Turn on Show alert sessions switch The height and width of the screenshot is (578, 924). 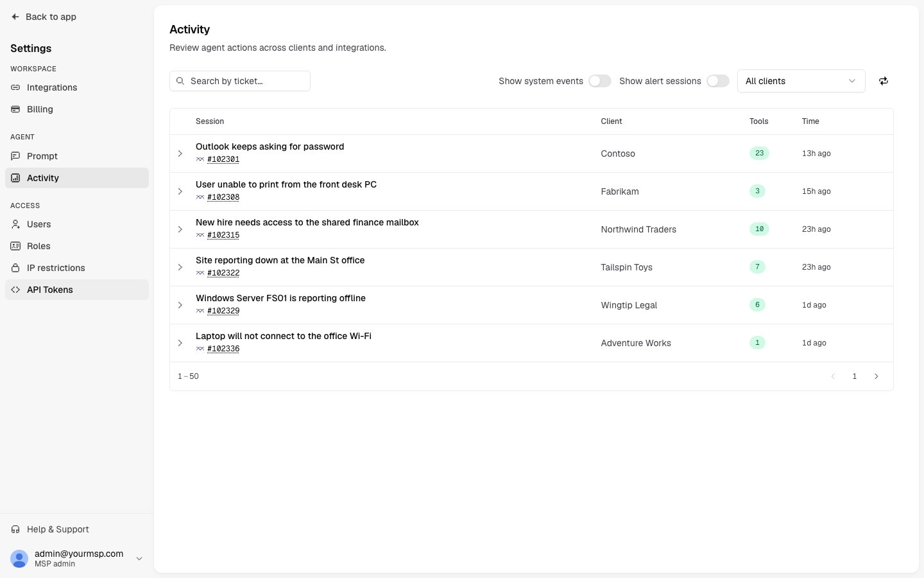click(x=718, y=81)
